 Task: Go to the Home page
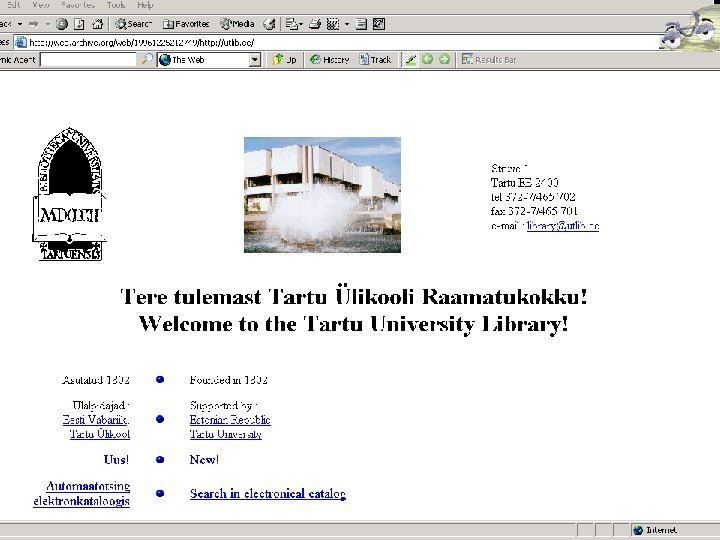(x=97, y=24)
